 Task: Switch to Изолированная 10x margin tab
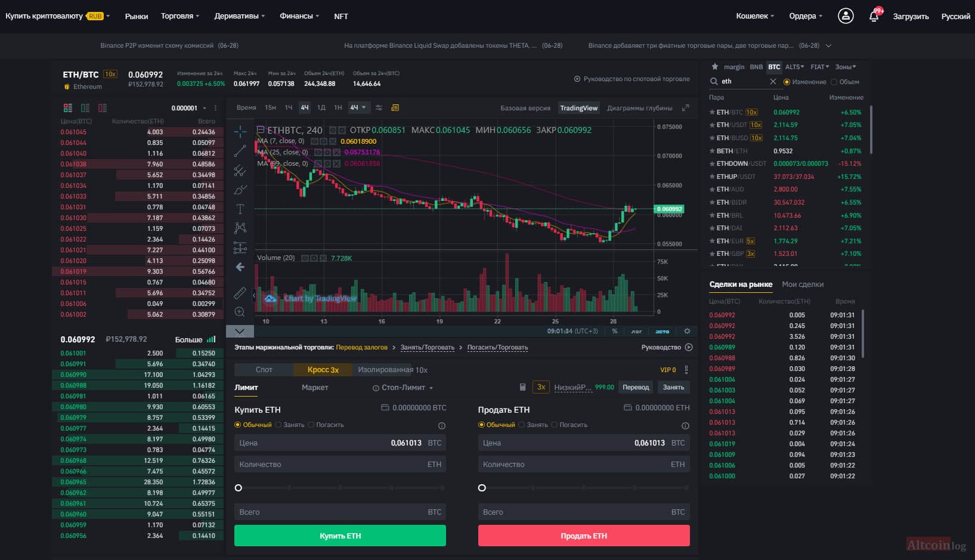(x=392, y=370)
